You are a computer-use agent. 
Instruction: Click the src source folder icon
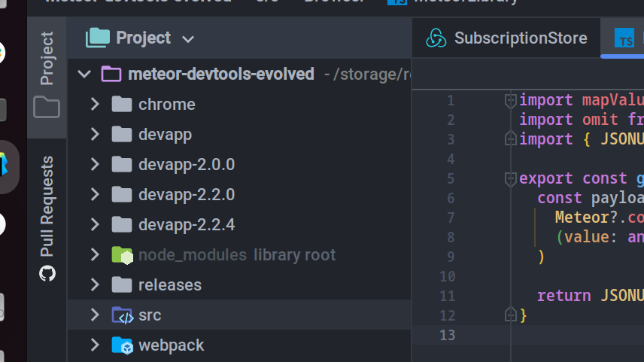[x=122, y=315]
